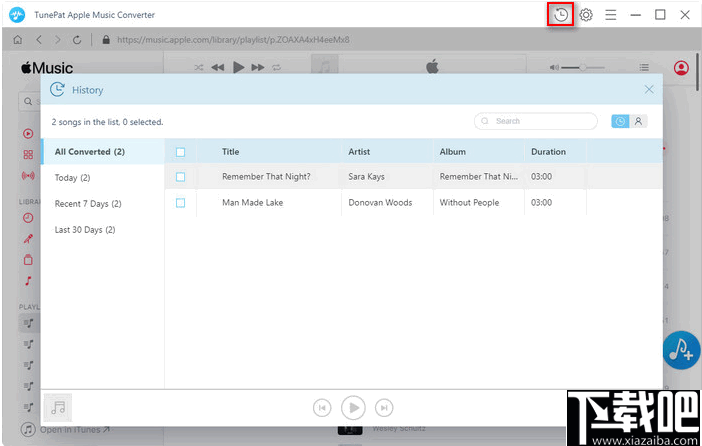Click the TunePat app logo icon
The width and height of the screenshot is (702, 446).
point(17,15)
